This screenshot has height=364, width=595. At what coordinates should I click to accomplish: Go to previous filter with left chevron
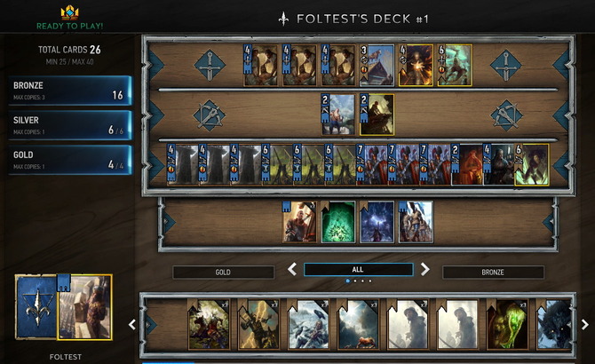292,270
